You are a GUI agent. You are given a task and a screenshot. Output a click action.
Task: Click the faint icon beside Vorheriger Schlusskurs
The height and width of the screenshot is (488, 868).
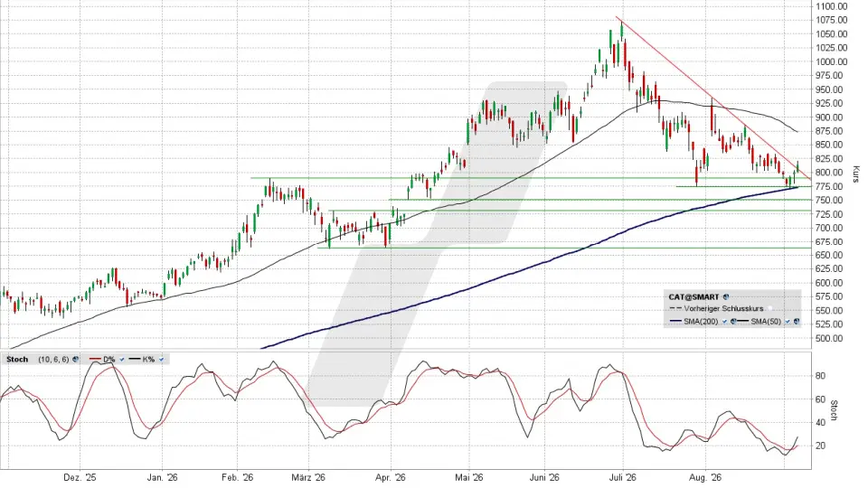point(770,308)
